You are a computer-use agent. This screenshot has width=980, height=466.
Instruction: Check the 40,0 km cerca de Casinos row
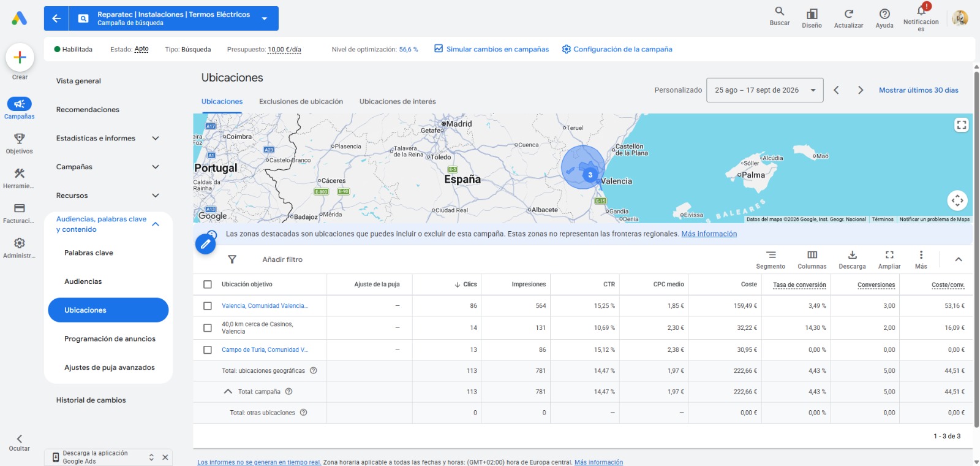click(x=208, y=328)
